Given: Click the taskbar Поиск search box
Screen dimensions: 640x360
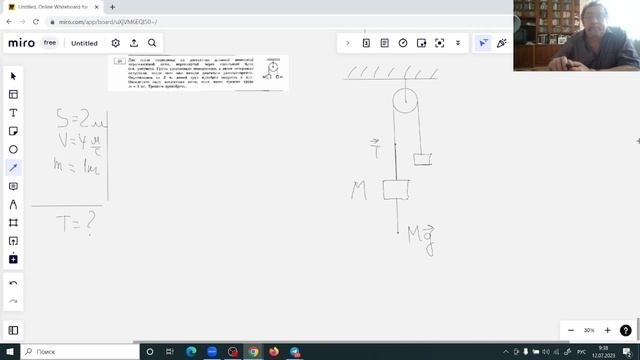Looking at the screenshot, I should [x=80, y=351].
